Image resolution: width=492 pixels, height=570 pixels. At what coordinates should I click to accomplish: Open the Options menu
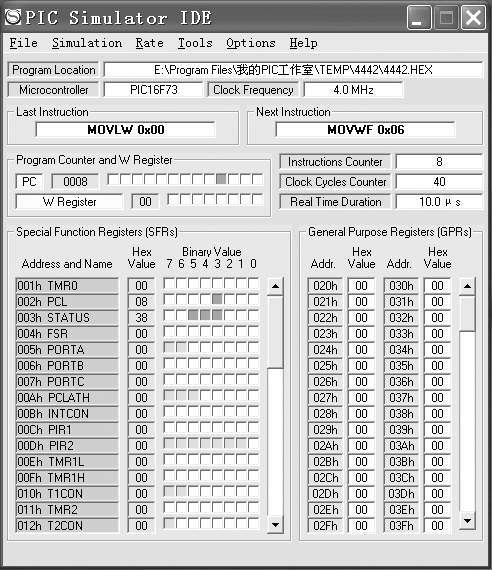(x=251, y=43)
